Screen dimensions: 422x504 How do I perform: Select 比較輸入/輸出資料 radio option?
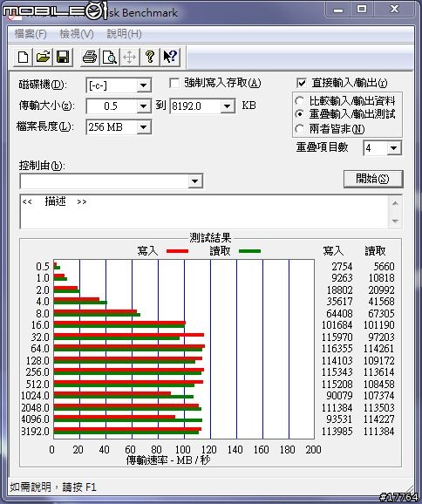[299, 101]
